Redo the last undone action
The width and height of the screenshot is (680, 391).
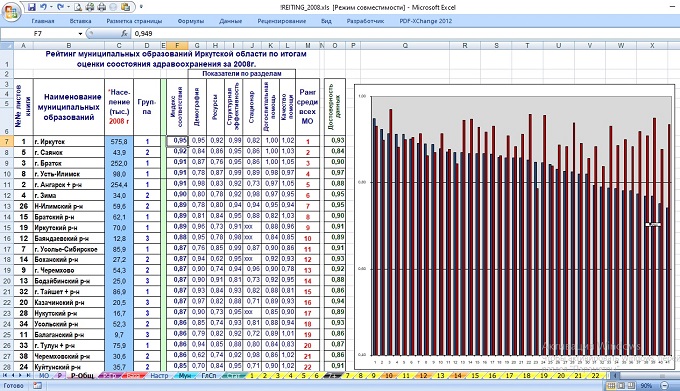click(x=60, y=7)
